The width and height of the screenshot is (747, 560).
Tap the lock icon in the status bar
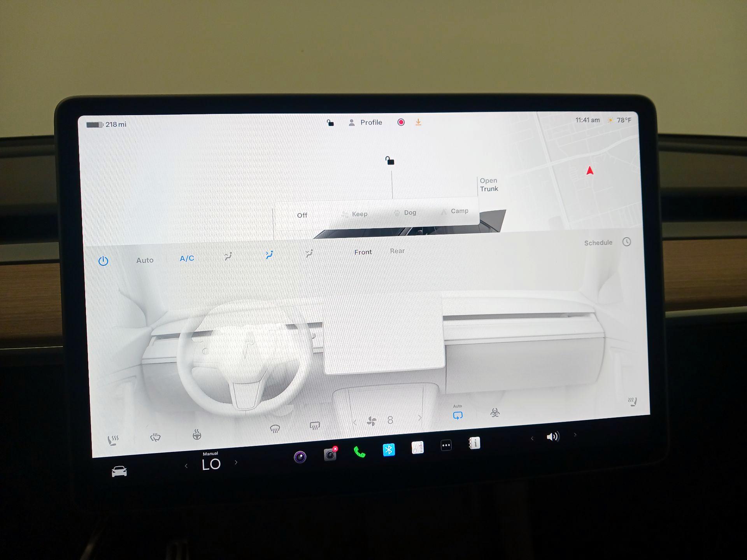(330, 123)
